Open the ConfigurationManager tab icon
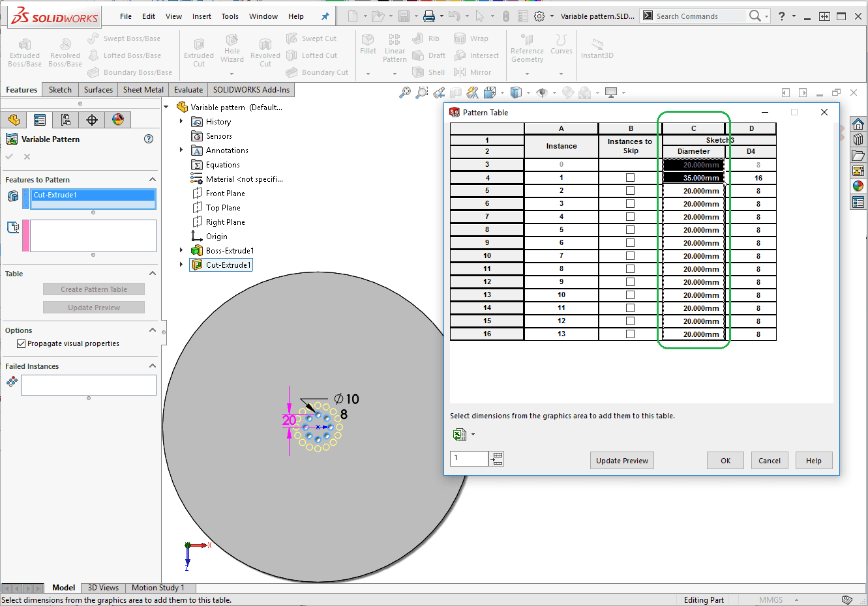The width and height of the screenshot is (868, 606). pyautogui.click(x=66, y=120)
